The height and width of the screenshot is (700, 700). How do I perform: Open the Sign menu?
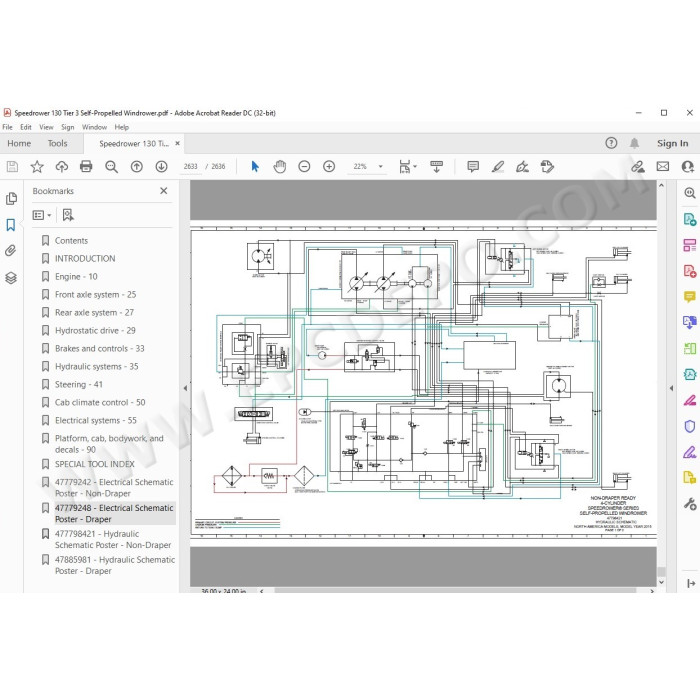[x=68, y=127]
